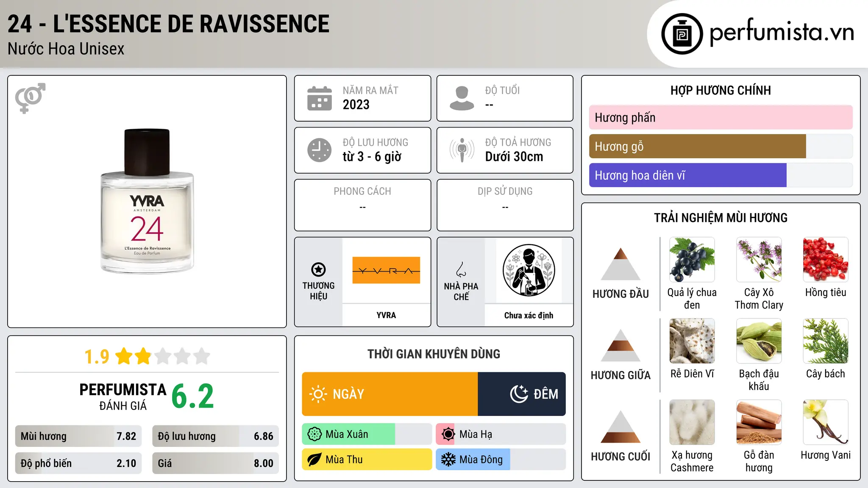The image size is (868, 488).
Task: Select the Cây bách note image
Action: pyautogui.click(x=826, y=341)
